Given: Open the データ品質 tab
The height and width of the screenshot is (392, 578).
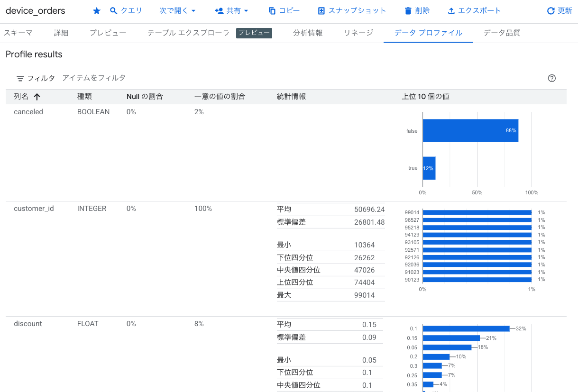Looking at the screenshot, I should pyautogui.click(x=502, y=33).
